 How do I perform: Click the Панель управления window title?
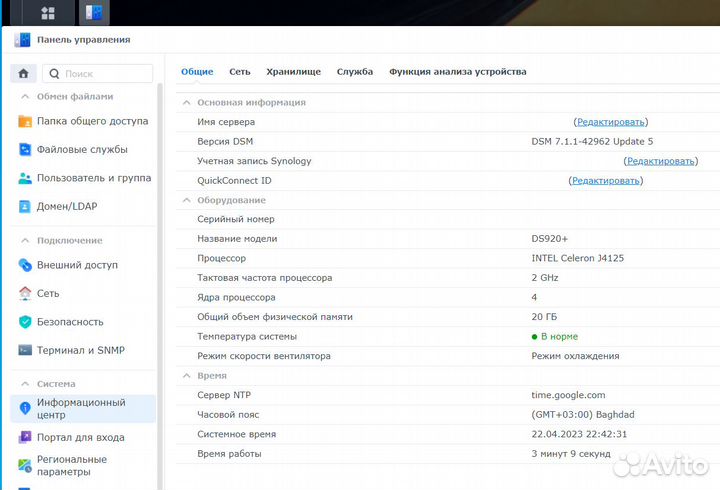[84, 40]
